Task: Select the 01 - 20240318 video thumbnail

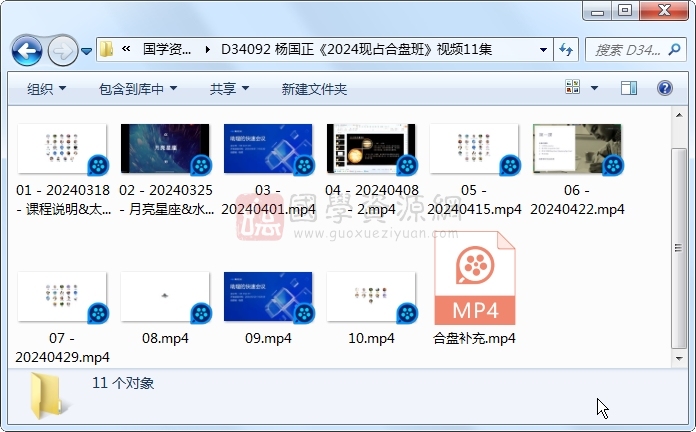Action: pos(62,149)
